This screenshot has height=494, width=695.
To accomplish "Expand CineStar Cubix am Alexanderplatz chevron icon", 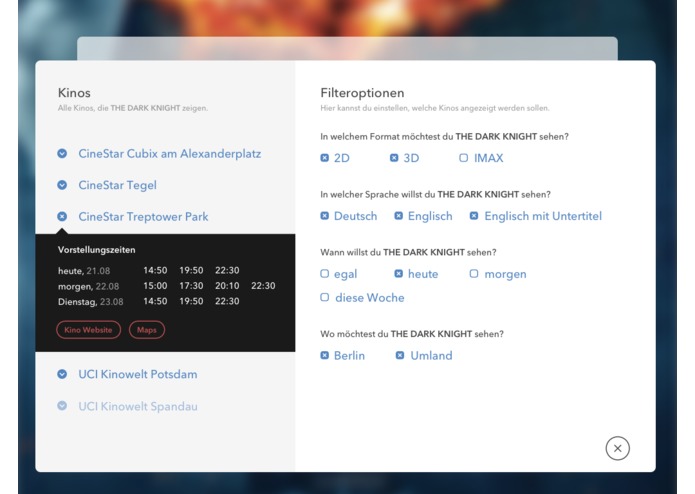I will click(62, 153).
